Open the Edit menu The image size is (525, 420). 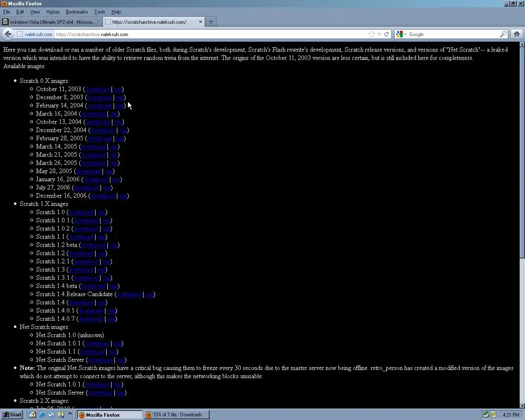coord(20,12)
